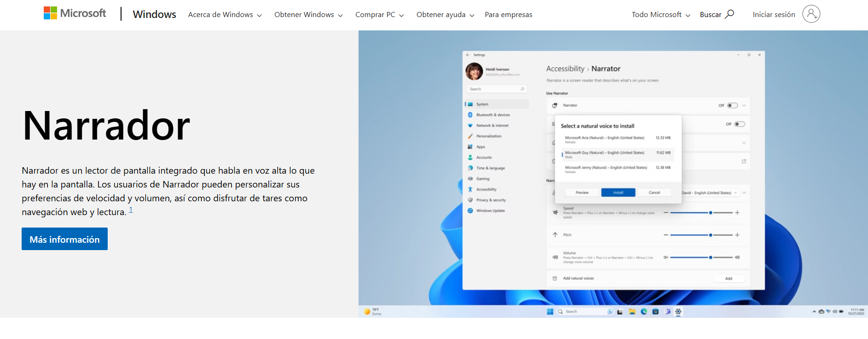Toggle the Narrator switch
The image size is (868, 339).
click(x=732, y=105)
